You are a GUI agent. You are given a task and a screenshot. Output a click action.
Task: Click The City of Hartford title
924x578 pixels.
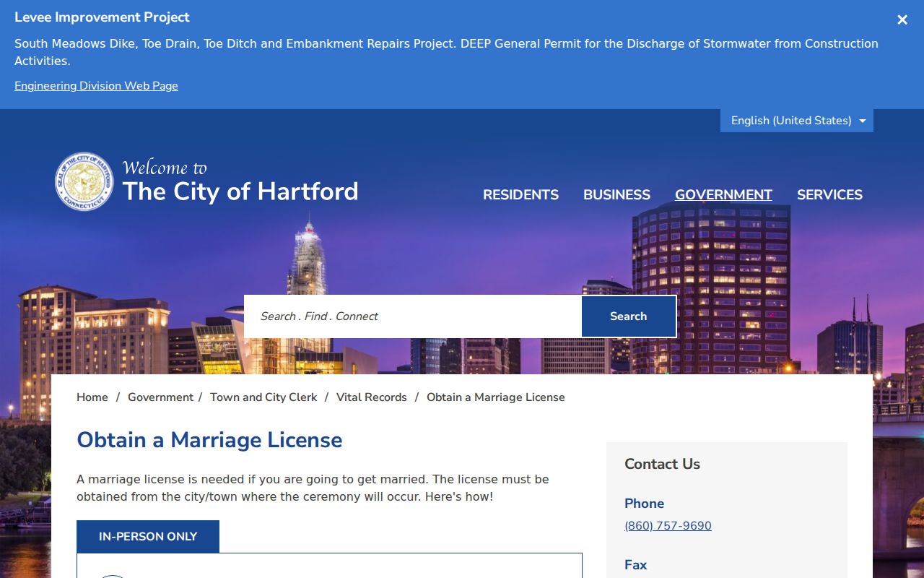[240, 191]
